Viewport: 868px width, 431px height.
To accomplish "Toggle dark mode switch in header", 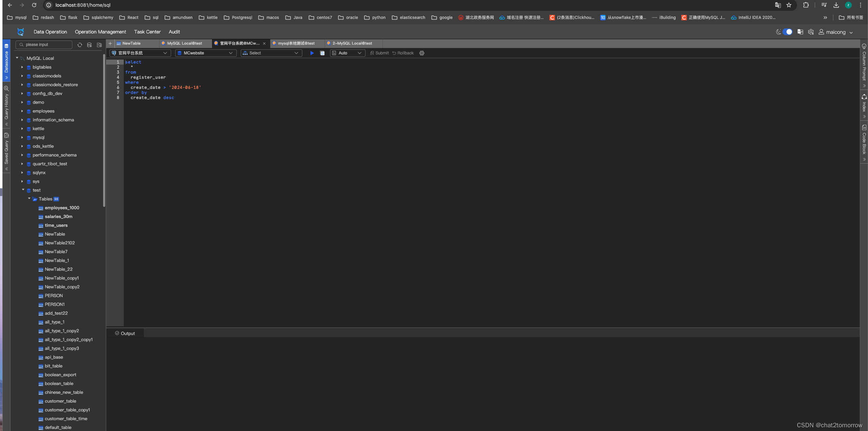I will (787, 32).
